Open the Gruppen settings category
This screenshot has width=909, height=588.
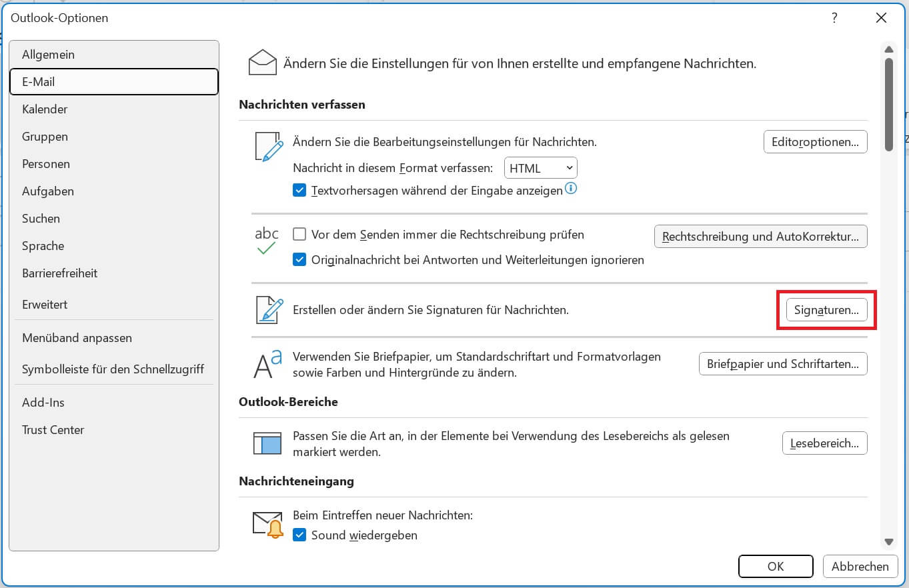(x=114, y=137)
